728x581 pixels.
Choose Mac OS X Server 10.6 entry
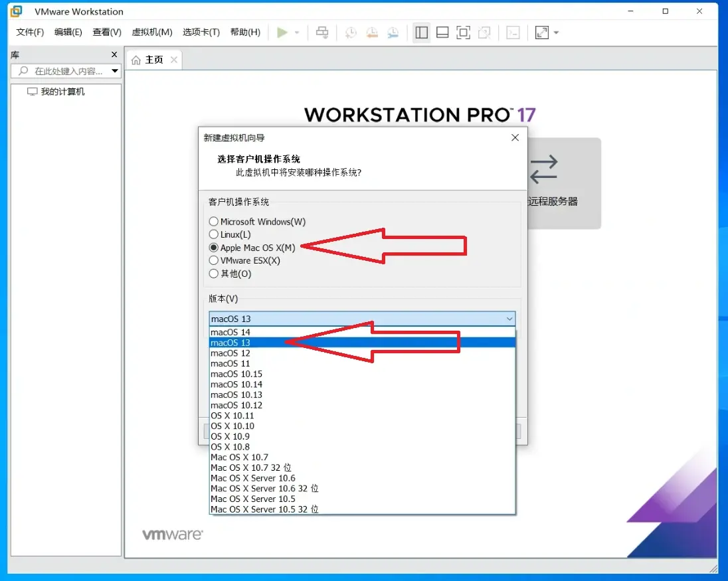pyautogui.click(x=362, y=479)
